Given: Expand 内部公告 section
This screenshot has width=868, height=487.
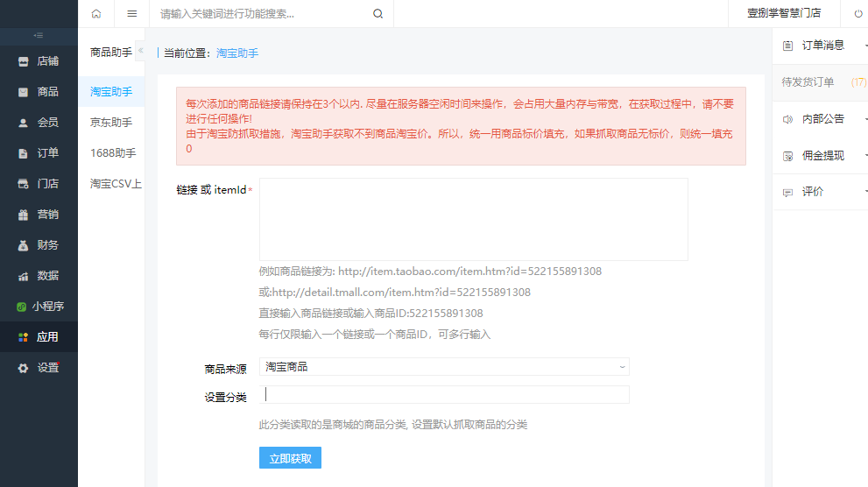Looking at the screenshot, I should point(865,119).
